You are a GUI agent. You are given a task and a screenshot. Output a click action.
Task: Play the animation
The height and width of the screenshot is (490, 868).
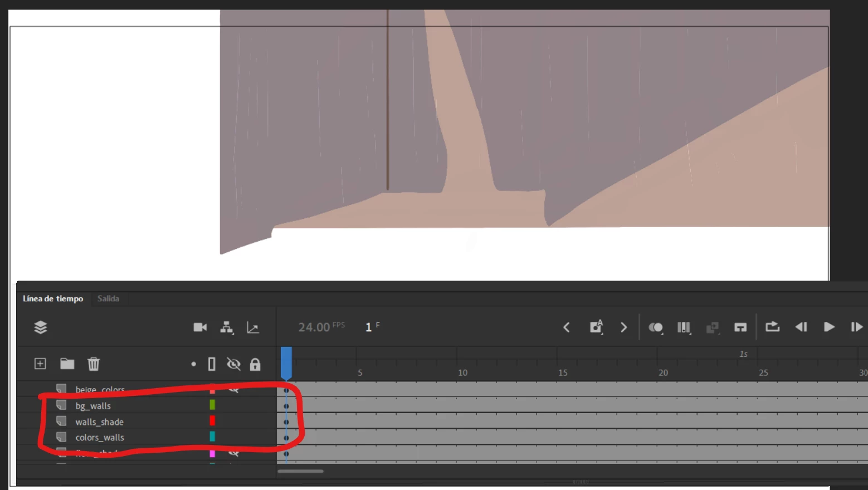coord(829,327)
